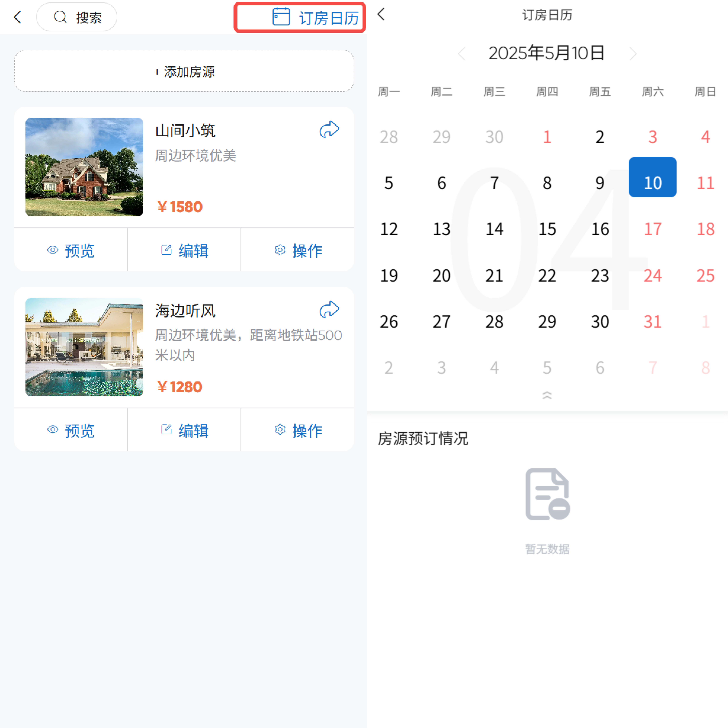
Task: Click 添加房源 to add a listing
Action: click(184, 71)
